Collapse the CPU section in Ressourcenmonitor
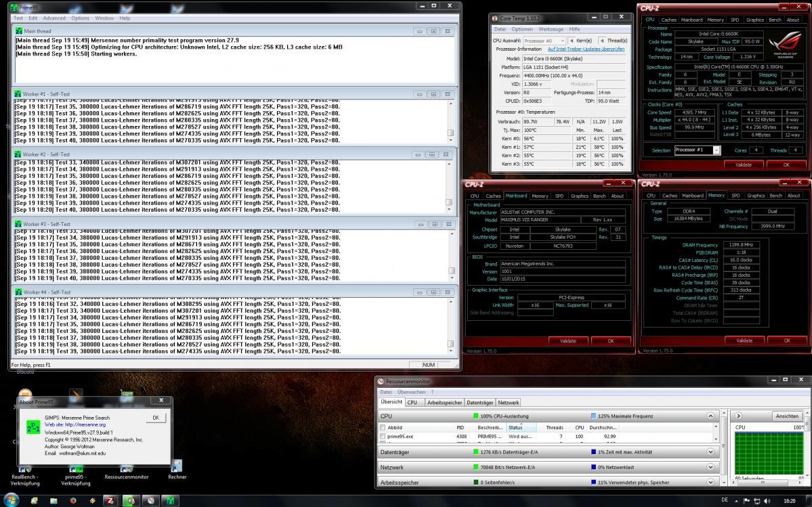Image resolution: width=812 pixels, height=507 pixels. tap(710, 416)
